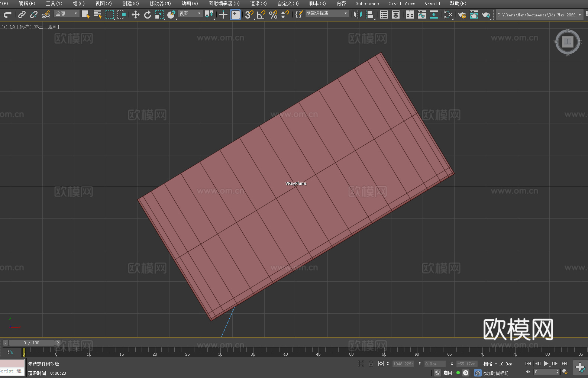
Task: Toggle the 3D Snaps button
Action: (x=249, y=14)
